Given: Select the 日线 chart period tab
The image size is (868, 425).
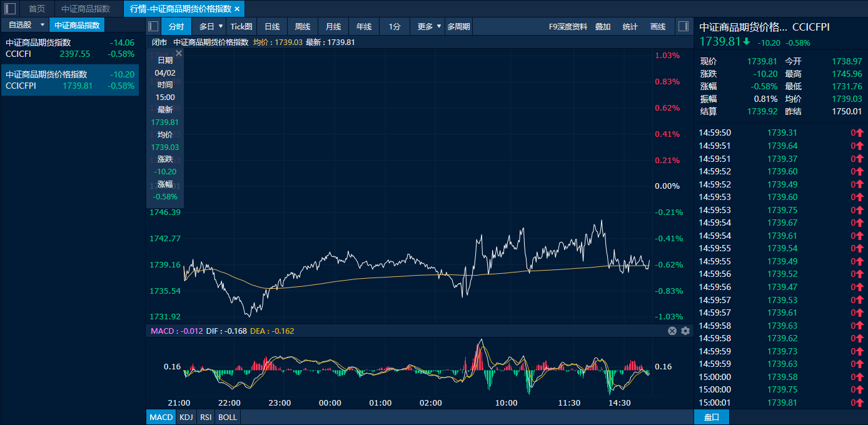Looking at the screenshot, I should point(272,26).
